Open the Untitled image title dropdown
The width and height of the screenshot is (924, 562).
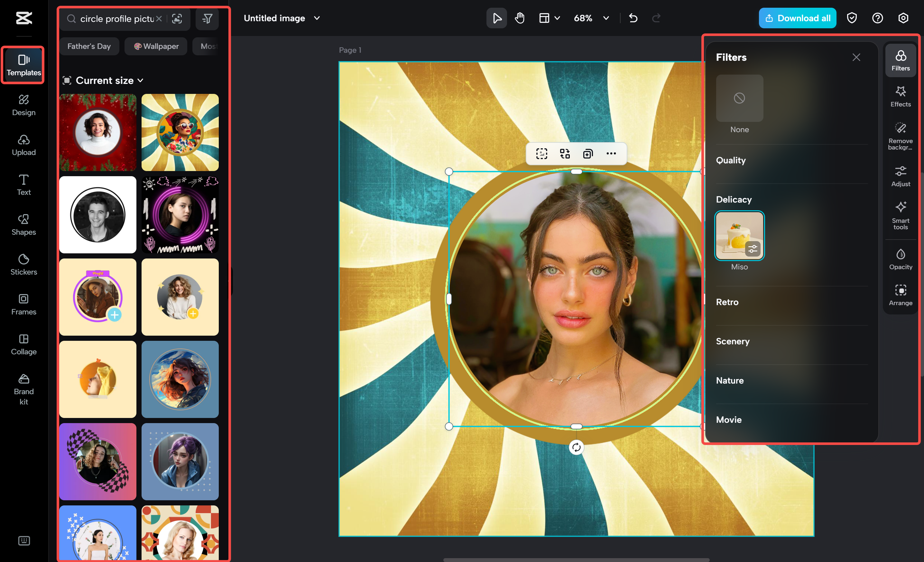(317, 18)
